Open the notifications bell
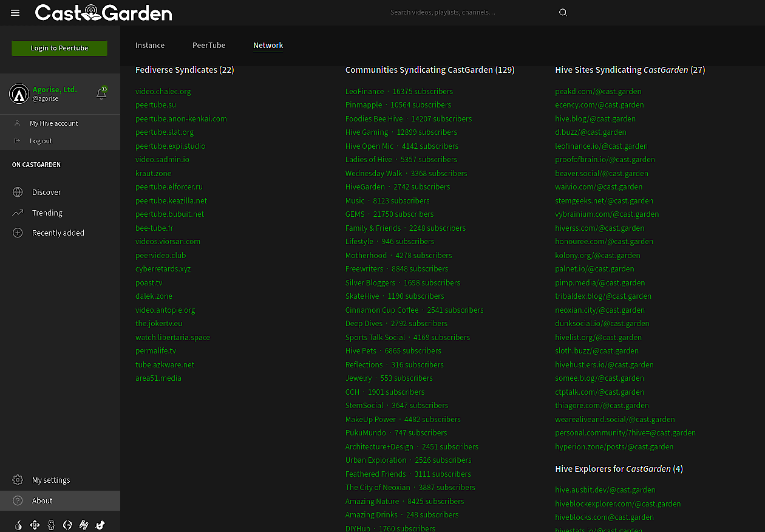Viewport: 765px width, 532px height. click(101, 94)
